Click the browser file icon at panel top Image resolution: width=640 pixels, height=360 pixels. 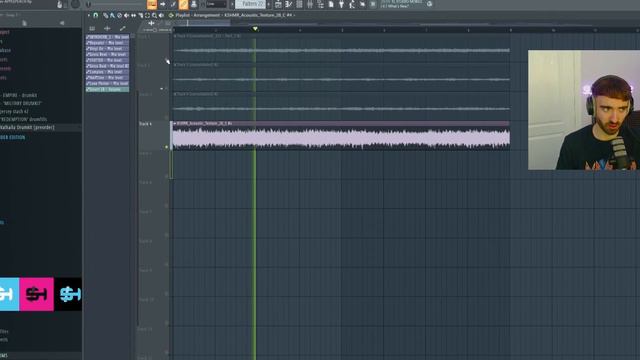click(24, 23)
